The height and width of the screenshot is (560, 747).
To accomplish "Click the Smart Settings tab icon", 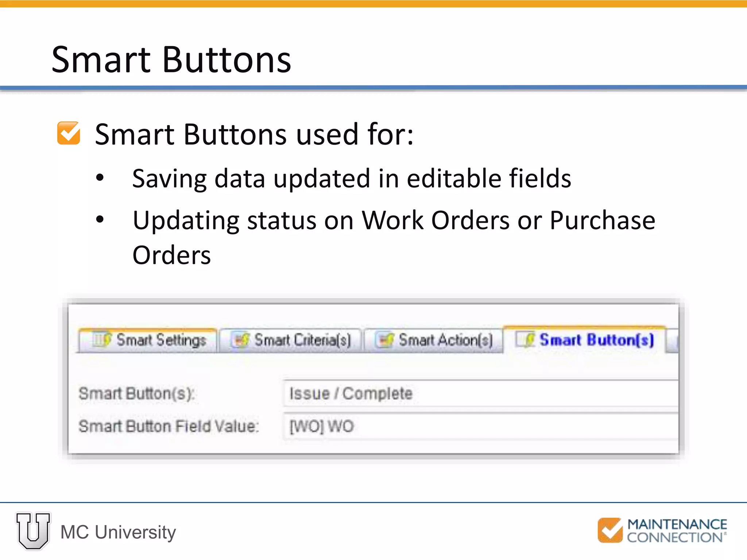I will coord(102,340).
